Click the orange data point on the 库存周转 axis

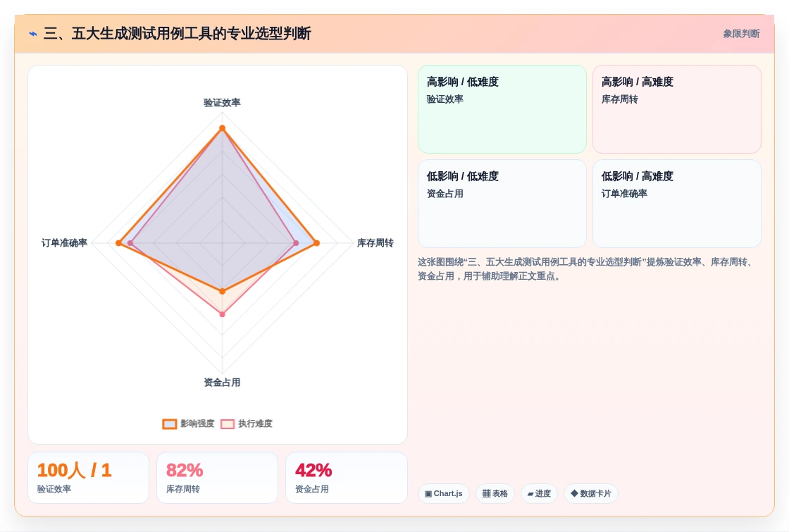point(316,243)
